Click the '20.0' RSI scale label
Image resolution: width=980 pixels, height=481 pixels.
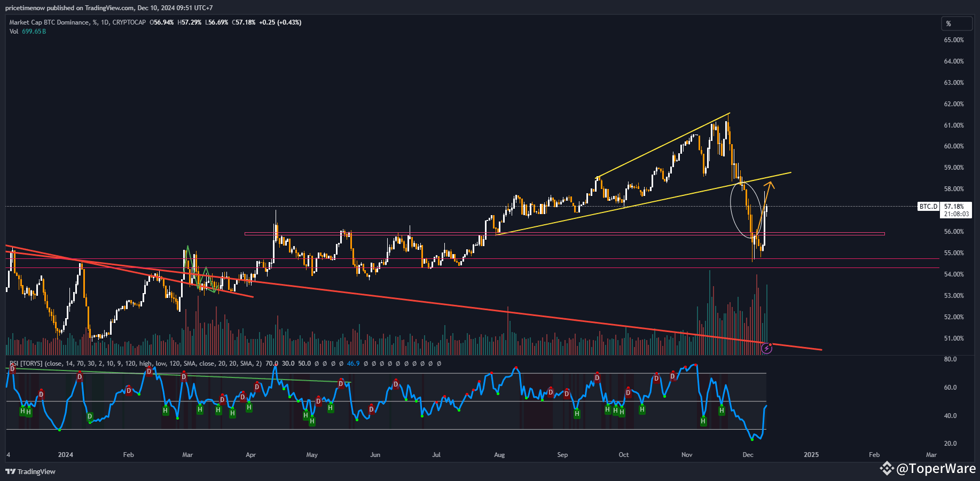pyautogui.click(x=950, y=444)
